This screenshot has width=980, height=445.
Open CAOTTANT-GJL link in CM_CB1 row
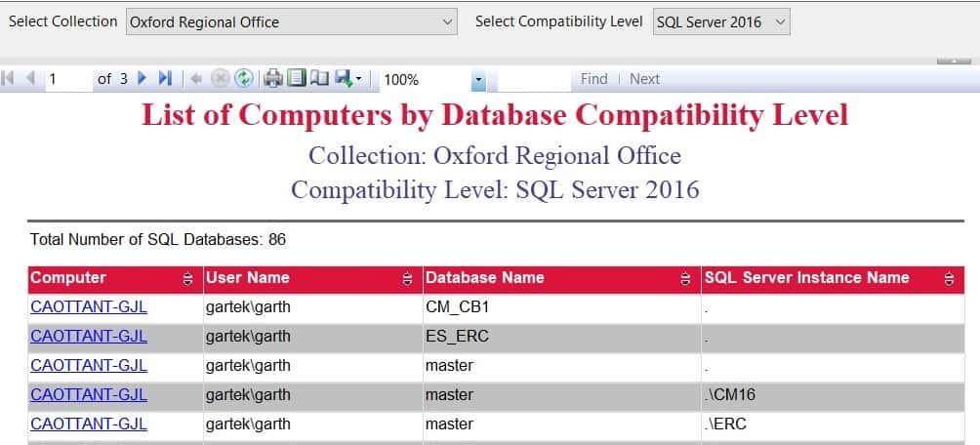pos(89,306)
